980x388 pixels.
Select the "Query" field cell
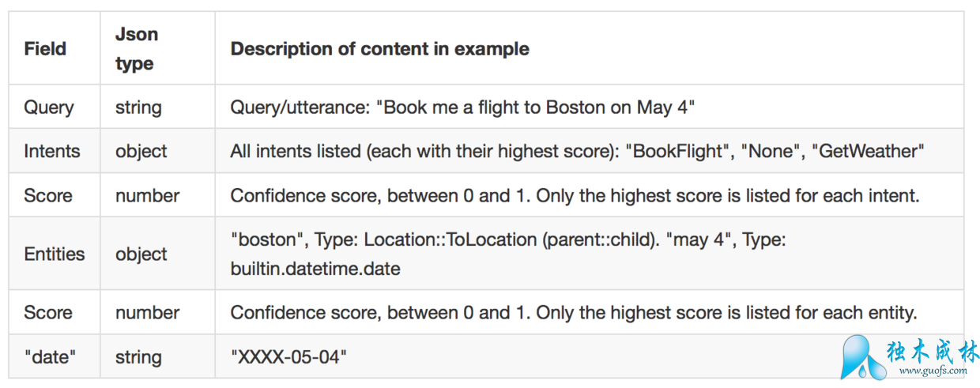point(49,107)
